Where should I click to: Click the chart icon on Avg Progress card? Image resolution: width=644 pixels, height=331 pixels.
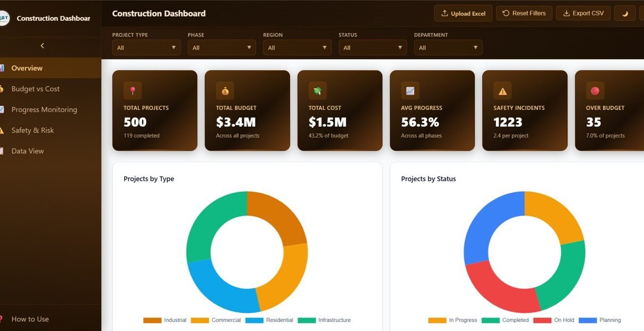point(410,91)
